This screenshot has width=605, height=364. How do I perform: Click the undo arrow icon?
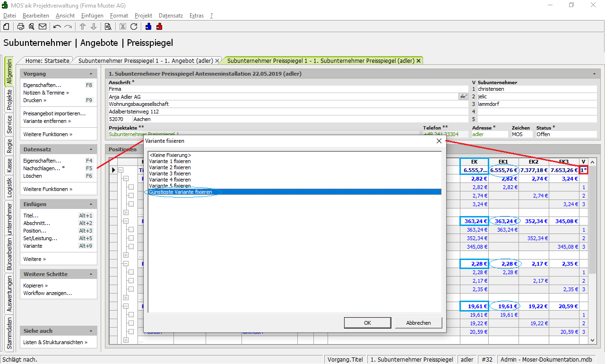tap(57, 26)
